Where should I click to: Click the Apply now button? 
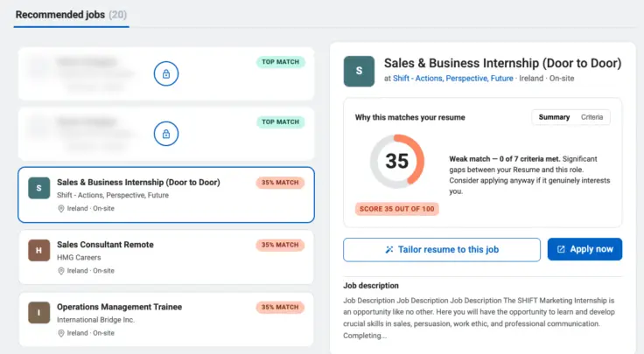(x=584, y=249)
